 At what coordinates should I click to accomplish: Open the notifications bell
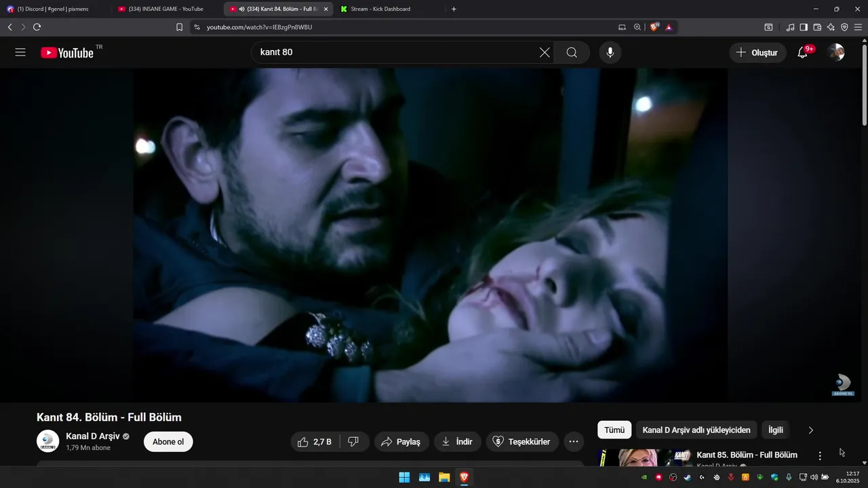(x=803, y=52)
